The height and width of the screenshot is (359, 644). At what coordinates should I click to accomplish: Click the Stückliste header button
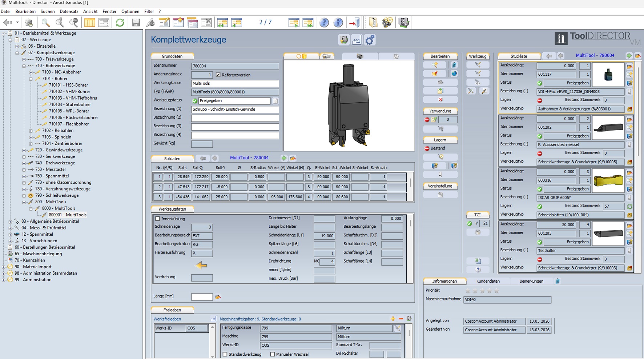coord(519,56)
